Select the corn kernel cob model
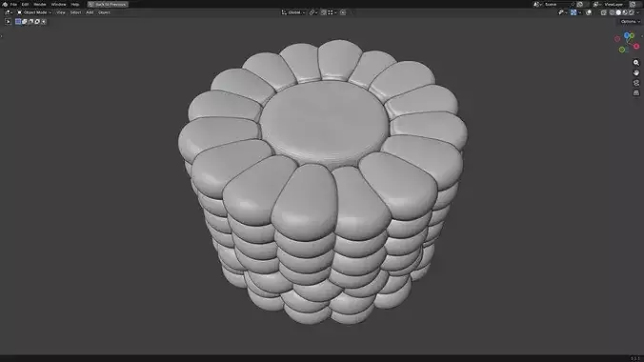Viewport: 644px width, 362px height. coord(323,182)
